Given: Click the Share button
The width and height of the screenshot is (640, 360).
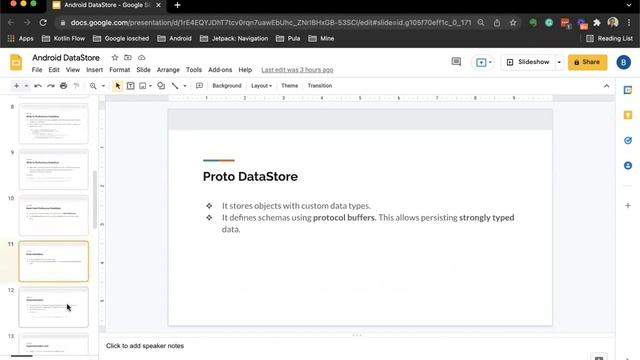Looking at the screenshot, I should pos(587,62).
